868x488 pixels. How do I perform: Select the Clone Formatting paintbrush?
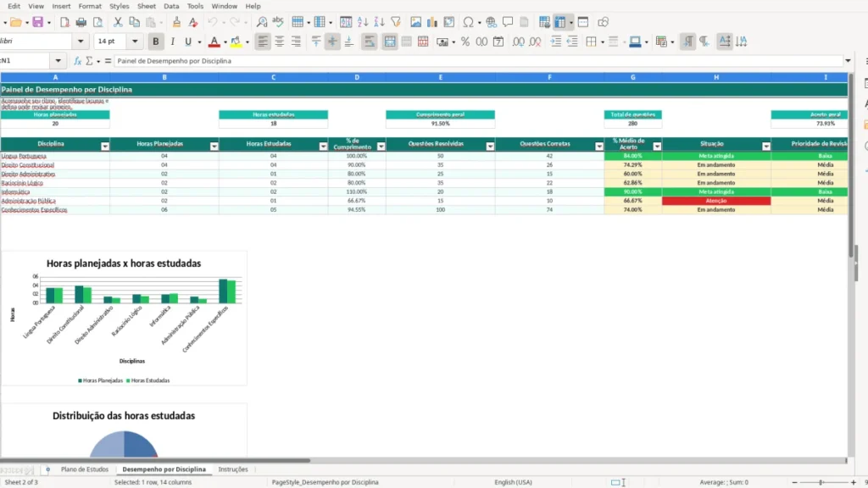(176, 22)
